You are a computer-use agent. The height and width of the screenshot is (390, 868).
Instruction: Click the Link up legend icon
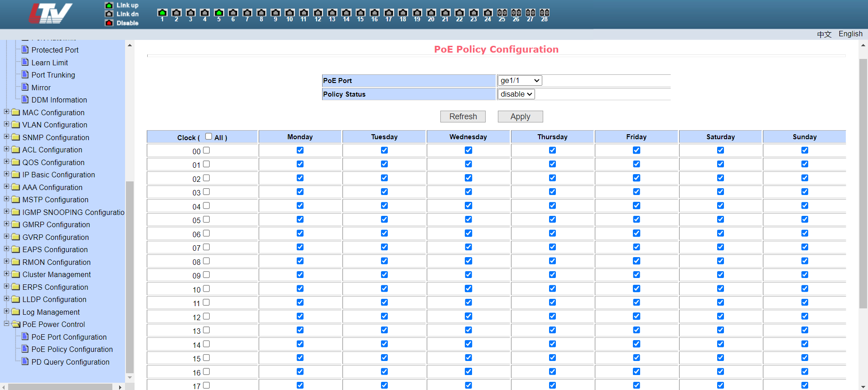coord(109,5)
